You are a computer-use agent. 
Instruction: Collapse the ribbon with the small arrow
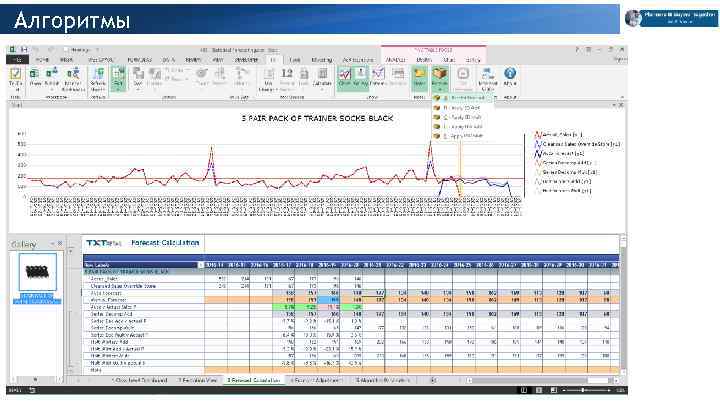622,97
